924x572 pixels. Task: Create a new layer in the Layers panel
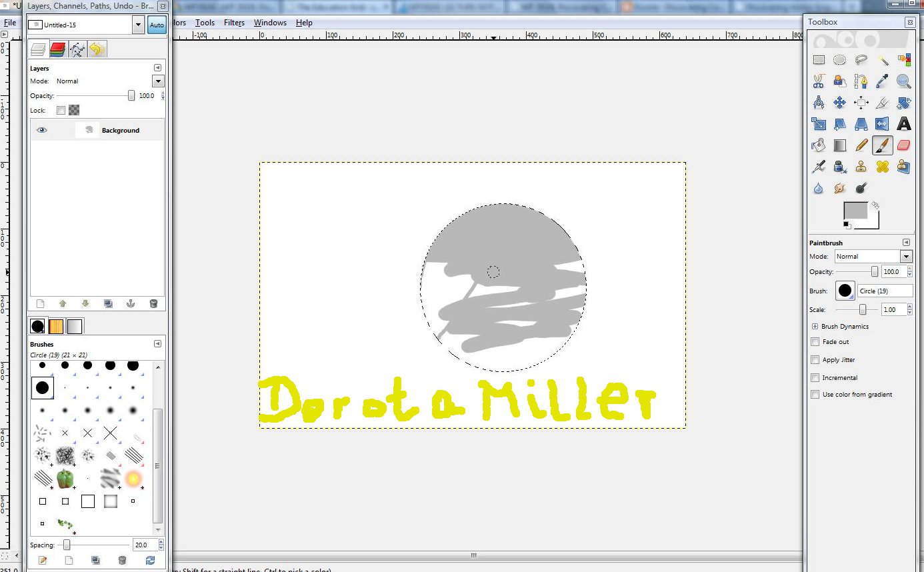39,303
